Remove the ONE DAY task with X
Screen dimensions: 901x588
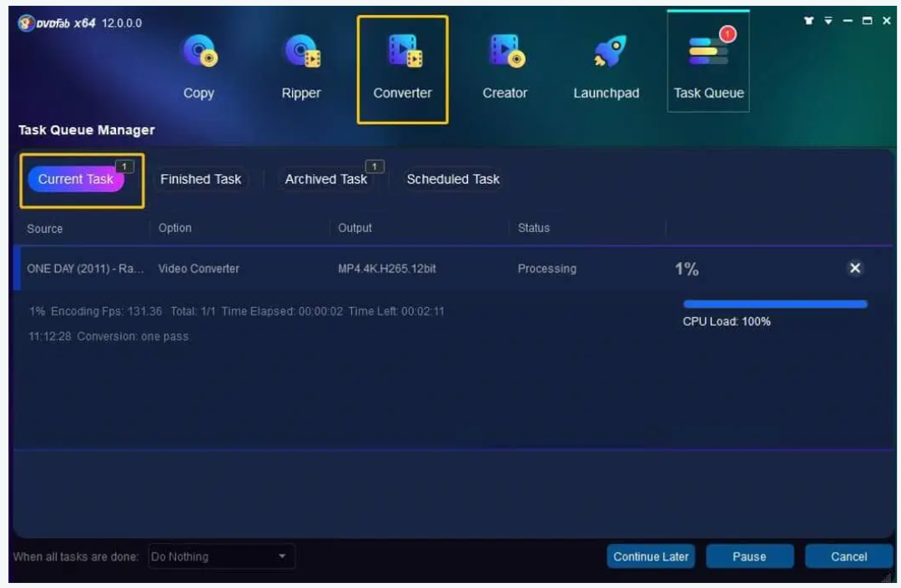pos(854,268)
